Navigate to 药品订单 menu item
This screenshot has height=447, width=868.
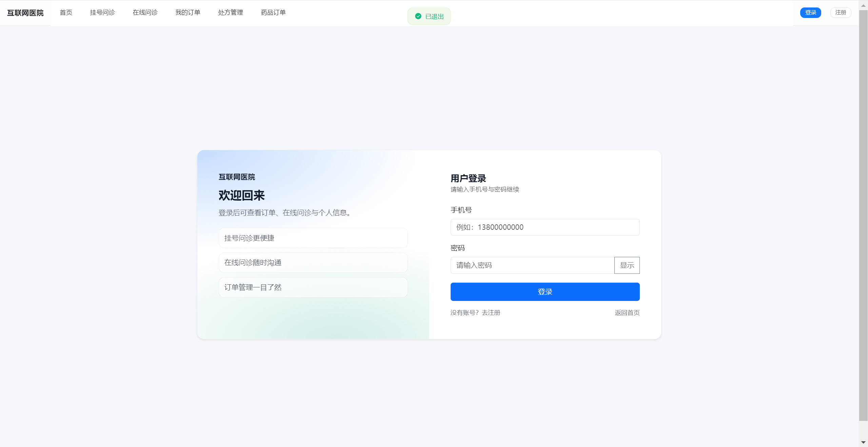pyautogui.click(x=273, y=13)
